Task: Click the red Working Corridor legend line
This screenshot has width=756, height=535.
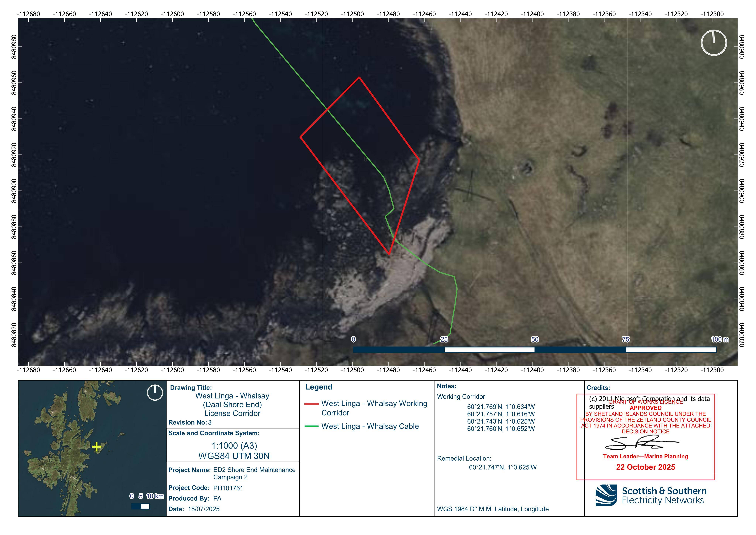Action: [x=311, y=404]
